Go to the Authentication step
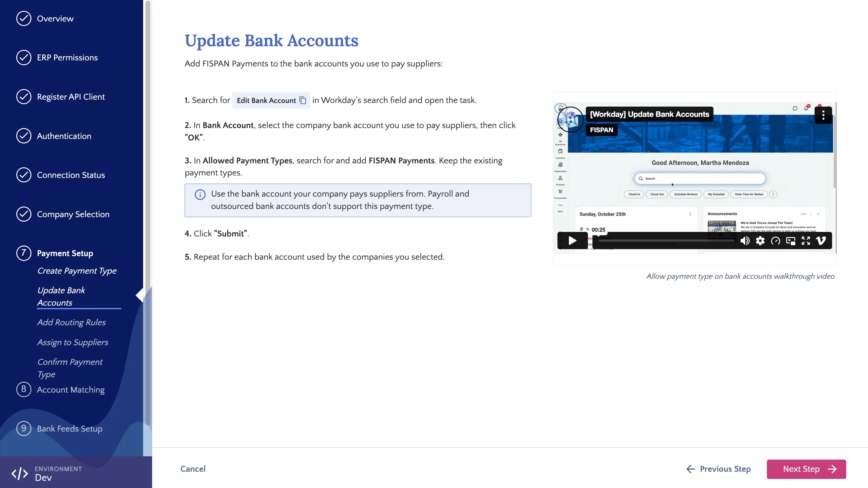This screenshot has width=868, height=488. [x=64, y=136]
